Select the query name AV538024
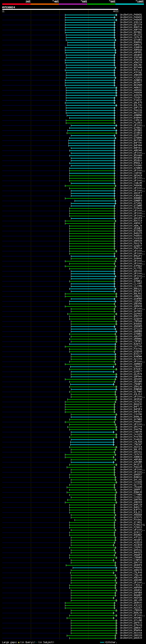The image size is (146, 644). pos(8,8)
